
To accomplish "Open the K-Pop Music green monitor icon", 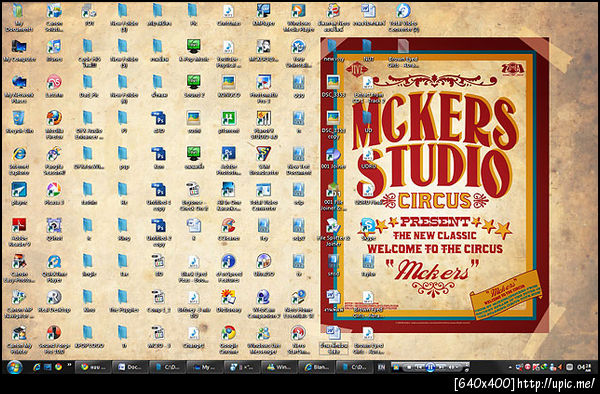I will [x=194, y=50].
